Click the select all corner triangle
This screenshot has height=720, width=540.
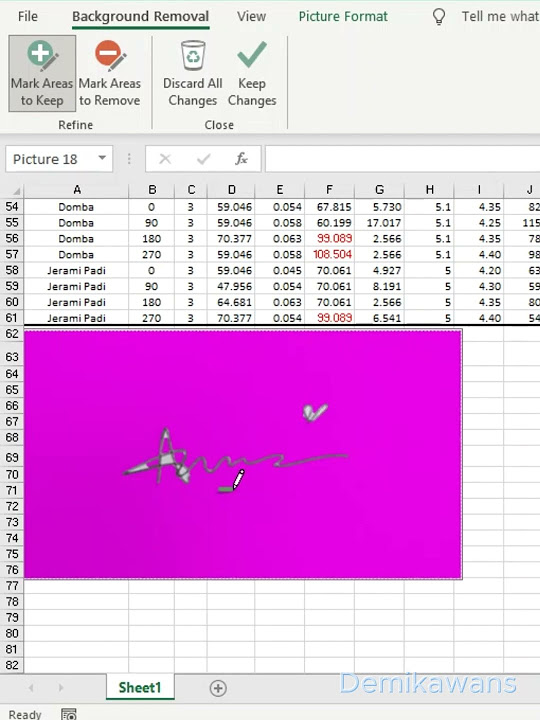tap(16, 190)
